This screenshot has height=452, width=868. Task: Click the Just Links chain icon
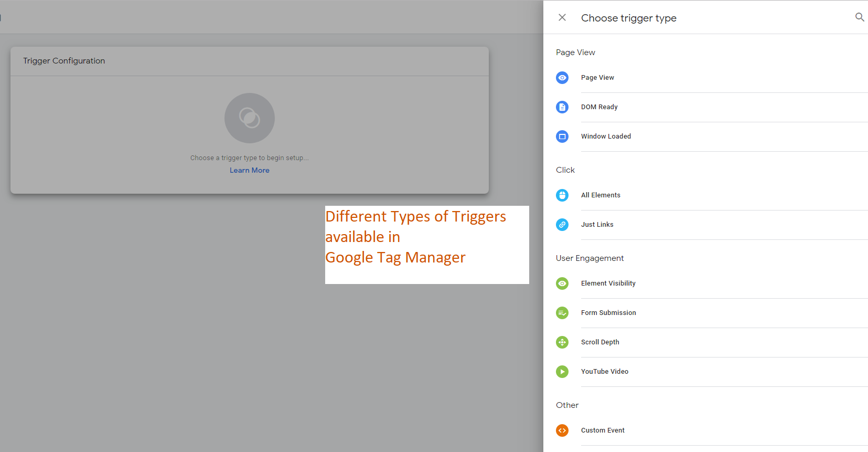(562, 225)
